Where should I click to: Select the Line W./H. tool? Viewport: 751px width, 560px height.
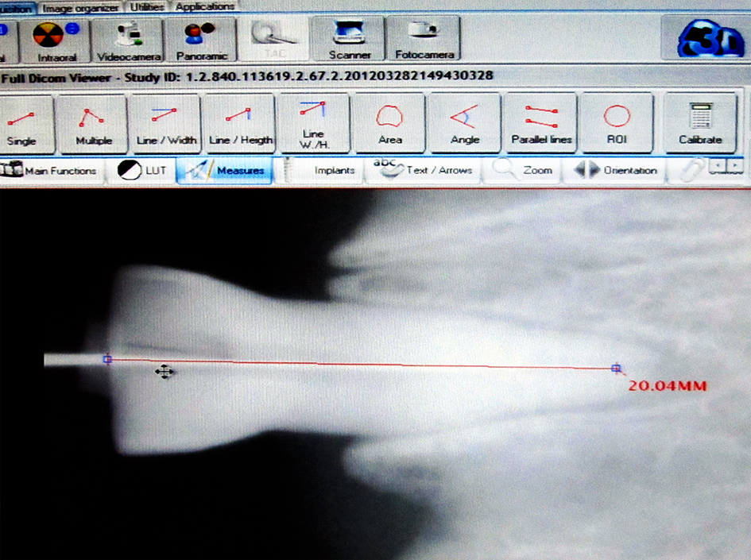314,124
